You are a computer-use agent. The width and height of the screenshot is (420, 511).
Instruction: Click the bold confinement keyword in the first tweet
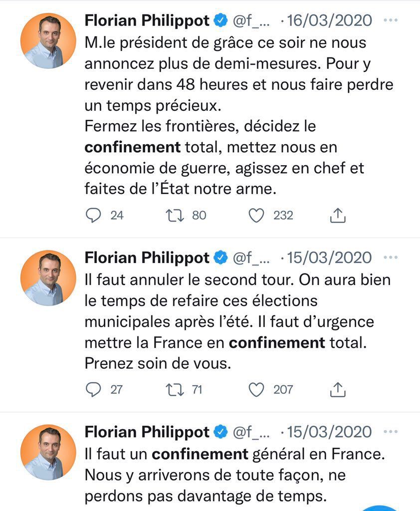pyautogui.click(x=132, y=147)
